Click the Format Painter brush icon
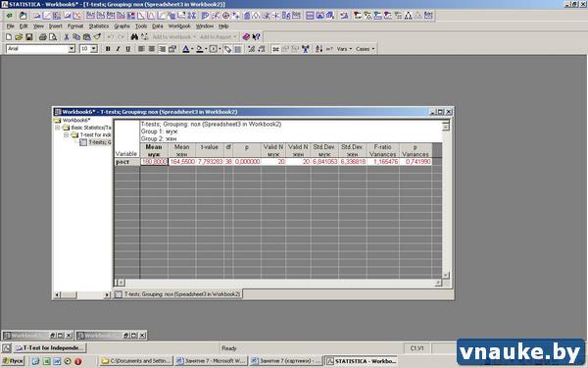The width and height of the screenshot is (588, 368). click(x=97, y=37)
